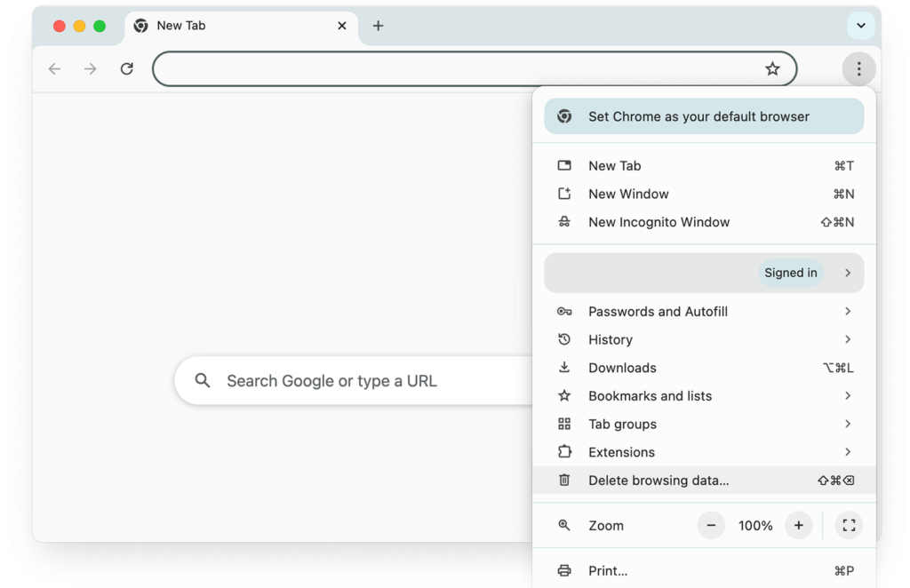This screenshot has height=588, width=910.
Task: Click Chrome favicon on the New Tab tab
Action: coord(140,26)
